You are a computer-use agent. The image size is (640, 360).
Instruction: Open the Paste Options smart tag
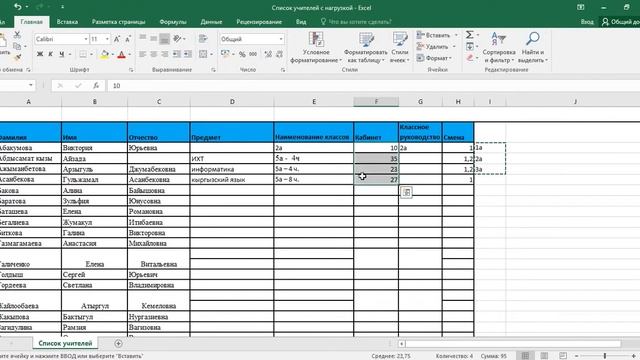pyautogui.click(x=406, y=193)
